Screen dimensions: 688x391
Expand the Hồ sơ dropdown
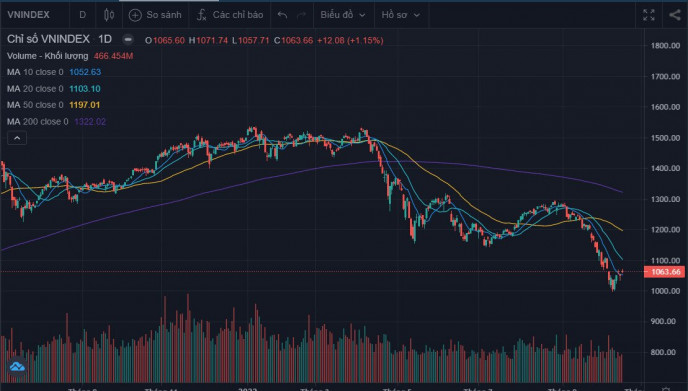pyautogui.click(x=401, y=15)
